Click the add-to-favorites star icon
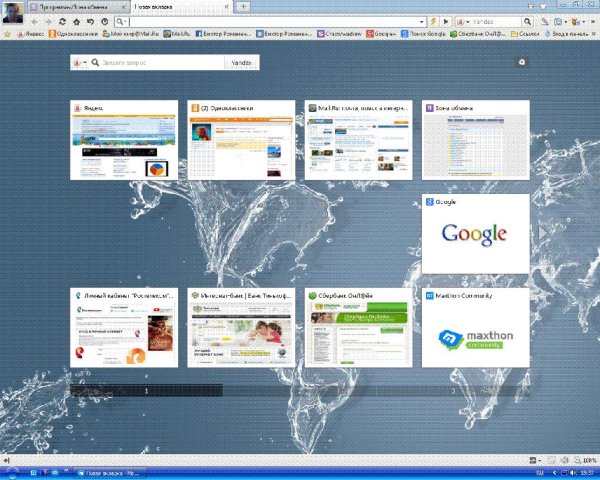This screenshot has height=480, width=600. coord(7,34)
